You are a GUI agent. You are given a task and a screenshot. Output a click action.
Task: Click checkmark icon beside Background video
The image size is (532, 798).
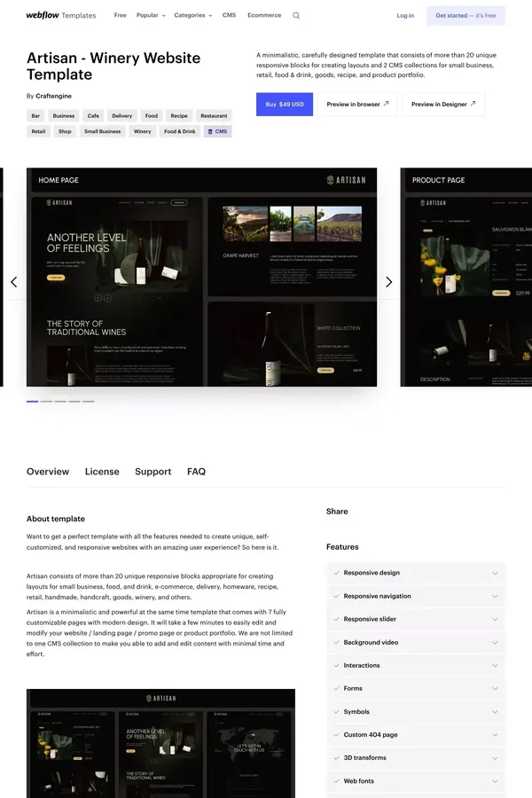336,642
